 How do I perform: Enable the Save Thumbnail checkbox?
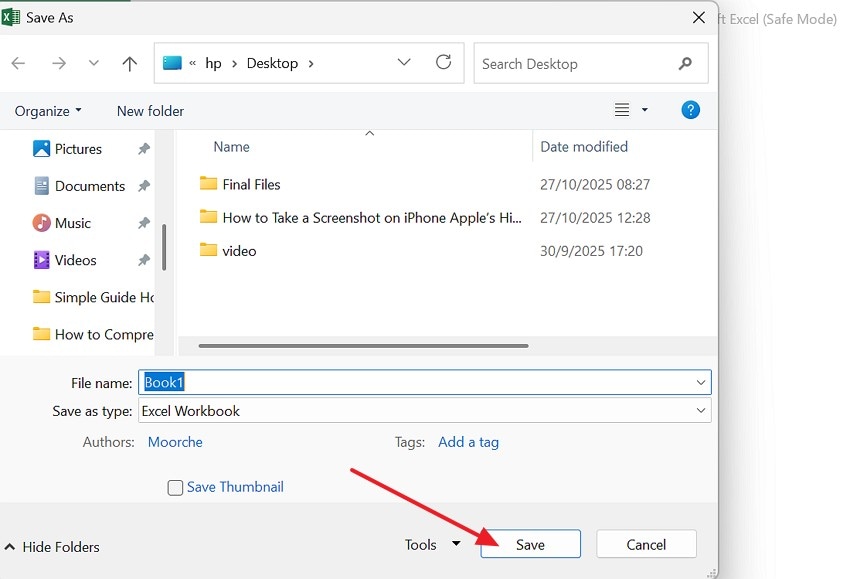coord(175,488)
